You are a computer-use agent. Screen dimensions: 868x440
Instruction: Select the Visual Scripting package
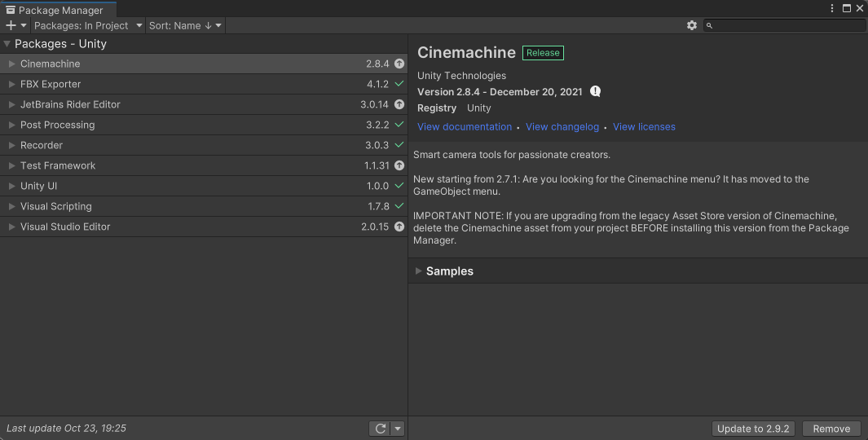[x=204, y=206]
